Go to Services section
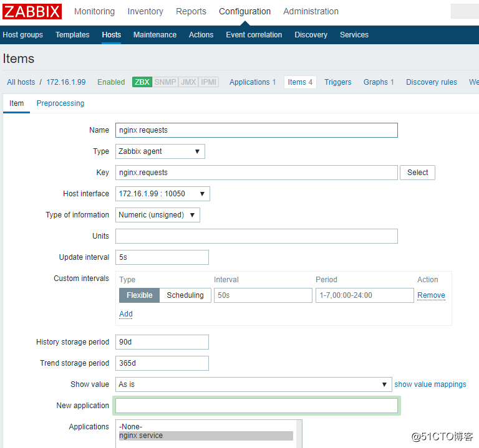This screenshot has width=479, height=448. (x=354, y=35)
